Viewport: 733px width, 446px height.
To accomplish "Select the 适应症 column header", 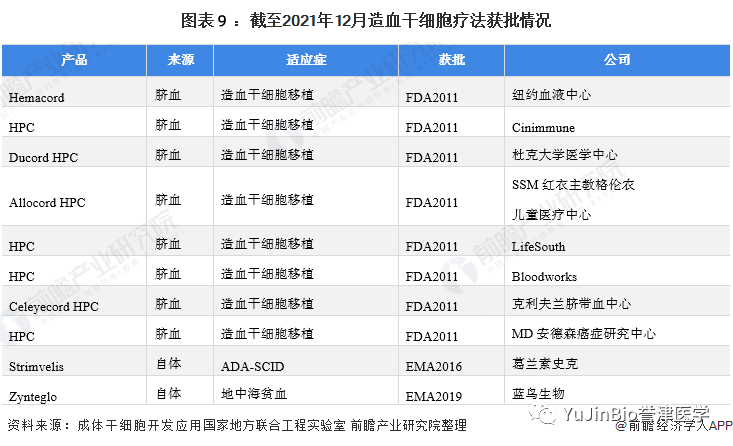I will point(306,60).
